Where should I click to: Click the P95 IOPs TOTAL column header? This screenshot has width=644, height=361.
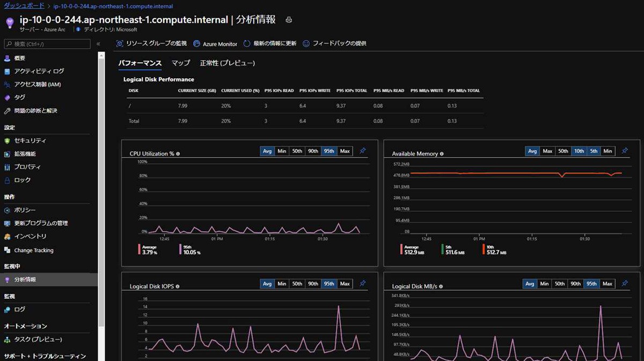(352, 91)
